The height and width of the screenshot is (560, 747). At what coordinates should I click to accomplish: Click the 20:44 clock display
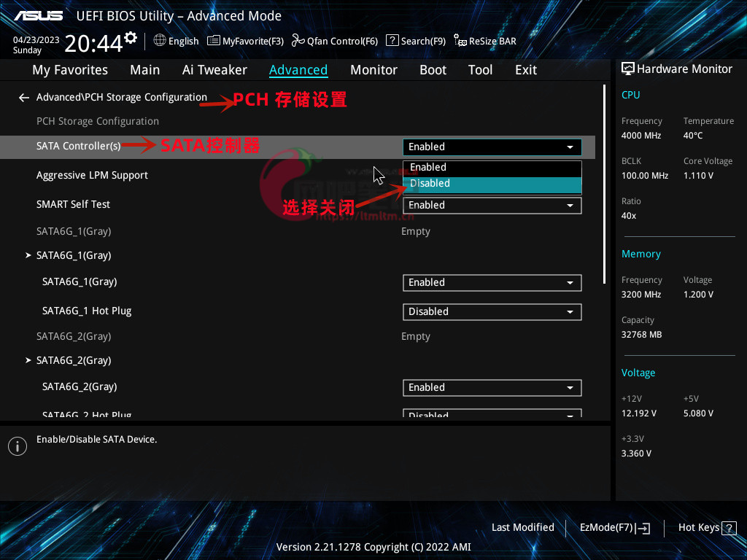coord(94,43)
